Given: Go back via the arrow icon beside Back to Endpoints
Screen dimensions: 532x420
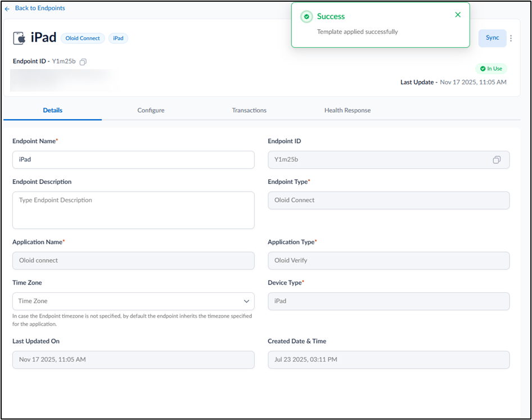Looking at the screenshot, I should tap(7, 9).
